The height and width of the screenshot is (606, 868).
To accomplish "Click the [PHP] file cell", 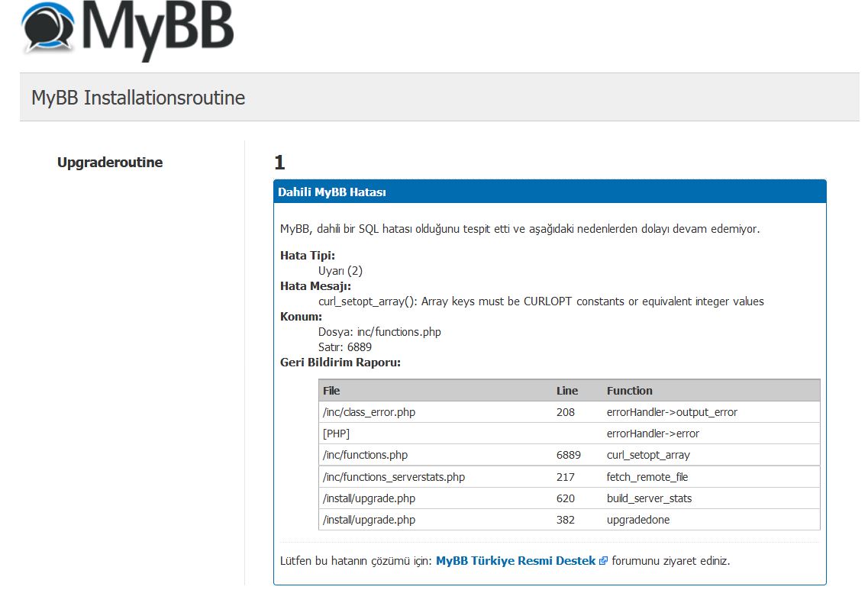I will click(336, 434).
